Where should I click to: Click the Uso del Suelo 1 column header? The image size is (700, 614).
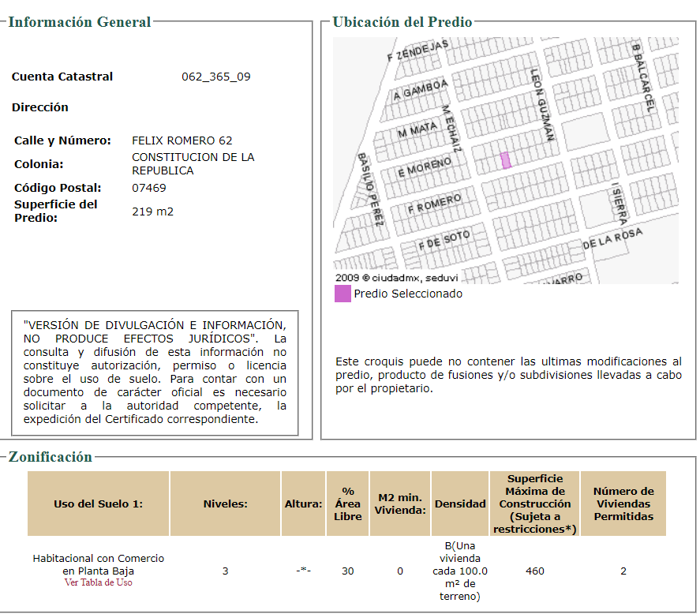coord(98,504)
